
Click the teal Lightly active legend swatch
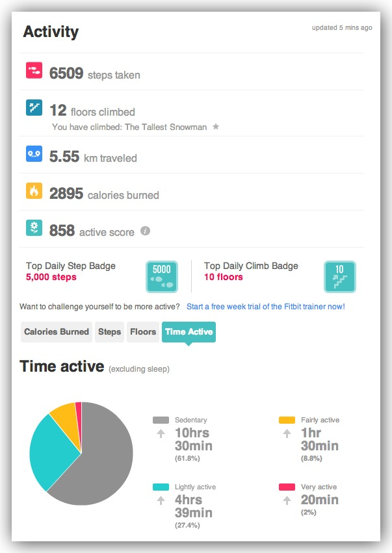coord(161,487)
